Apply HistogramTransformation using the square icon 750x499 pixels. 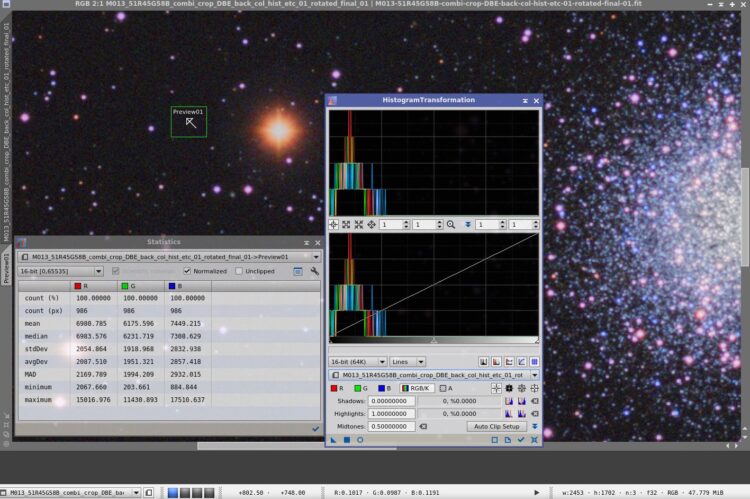347,440
